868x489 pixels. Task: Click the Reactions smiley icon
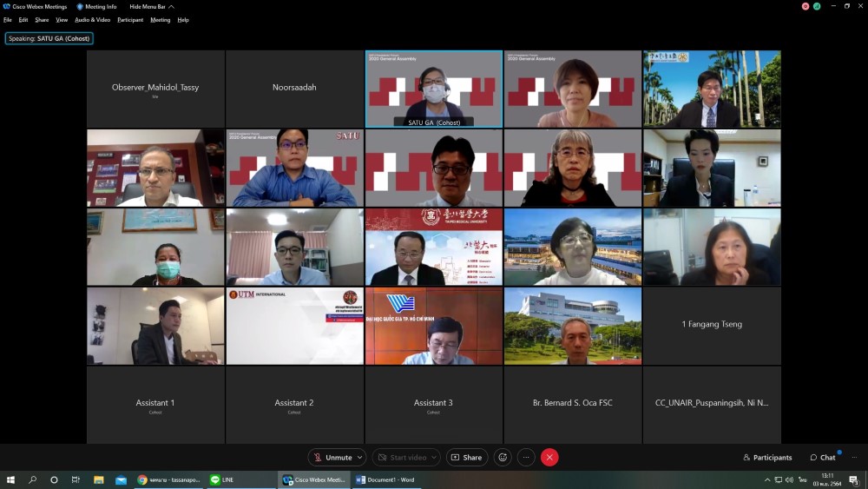[x=502, y=458]
